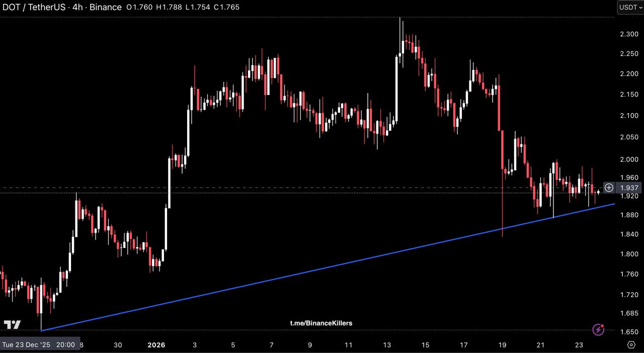Click the 2026 marker on the time axis
The image size is (644, 353).
click(x=156, y=345)
